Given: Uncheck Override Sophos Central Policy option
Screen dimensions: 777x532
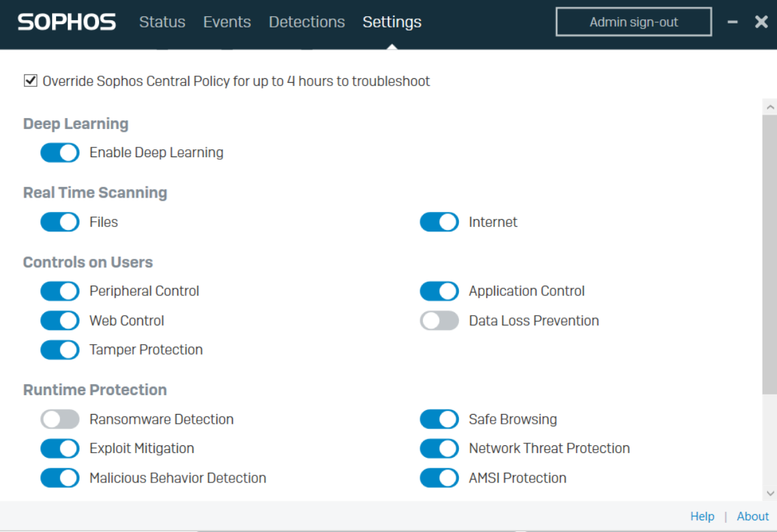Looking at the screenshot, I should [x=30, y=80].
